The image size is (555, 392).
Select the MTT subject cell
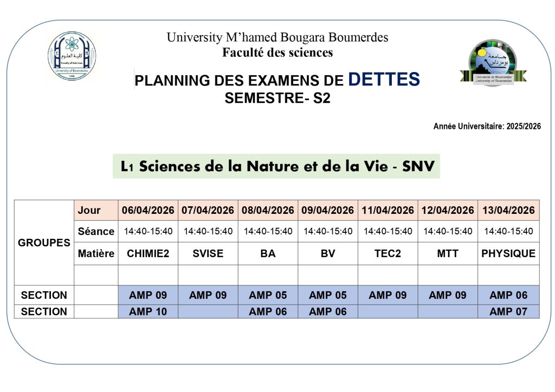[x=448, y=253]
